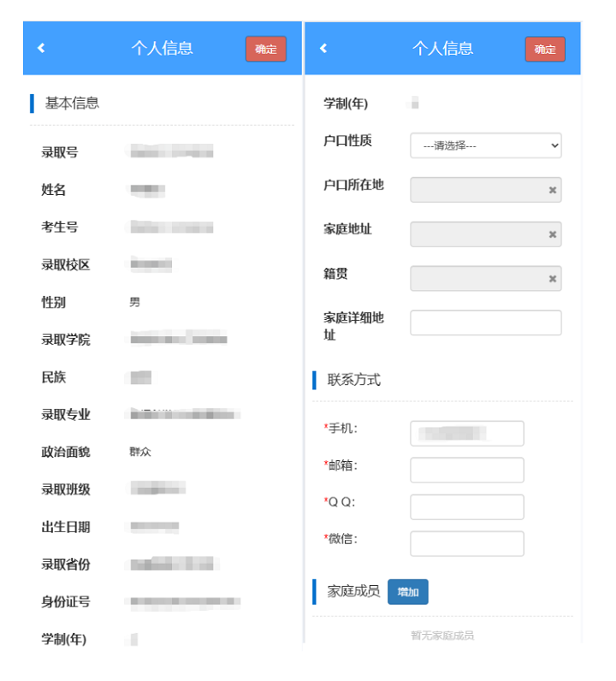Image resolution: width=616 pixels, height=681 pixels.
Task: Click the 暂无家庭成员 placeholder text
Action: coord(442,636)
